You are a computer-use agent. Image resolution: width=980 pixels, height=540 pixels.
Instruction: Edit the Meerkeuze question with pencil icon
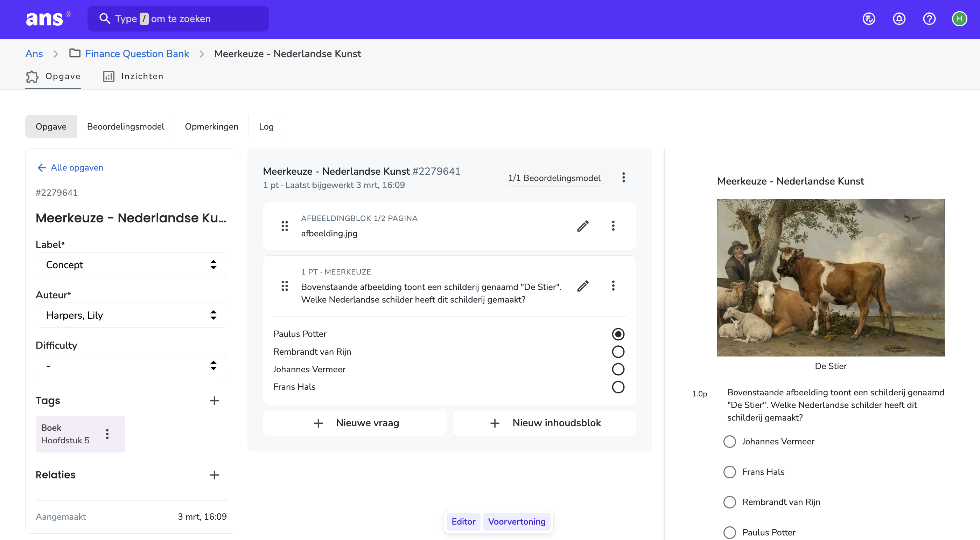583,286
